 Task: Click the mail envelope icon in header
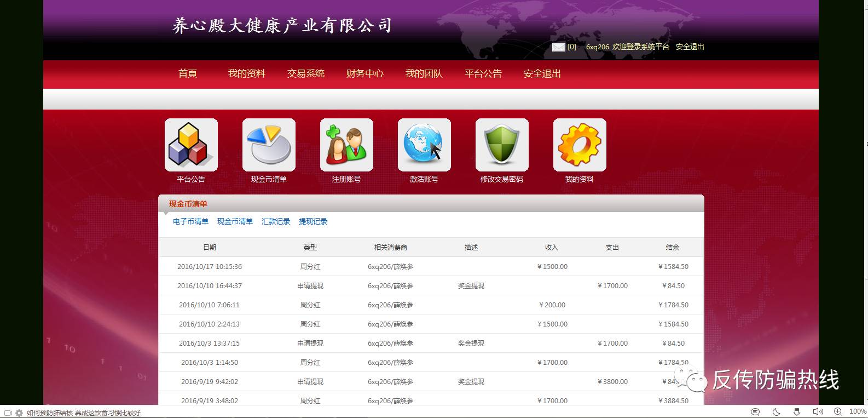pos(558,47)
